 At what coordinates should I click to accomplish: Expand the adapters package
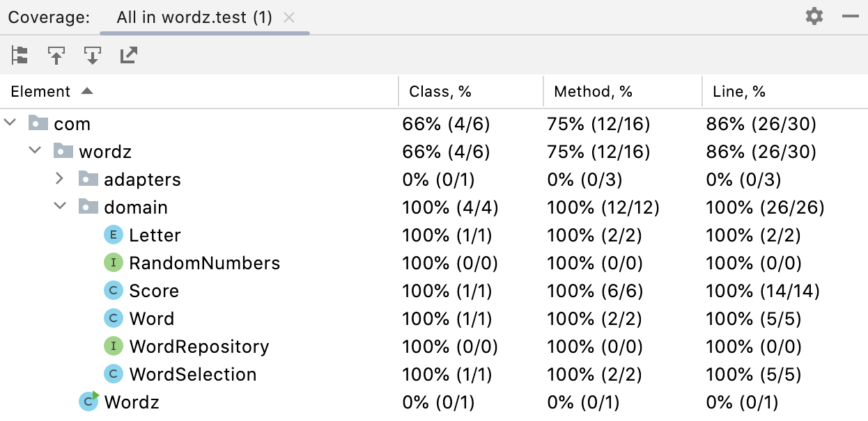click(x=60, y=179)
